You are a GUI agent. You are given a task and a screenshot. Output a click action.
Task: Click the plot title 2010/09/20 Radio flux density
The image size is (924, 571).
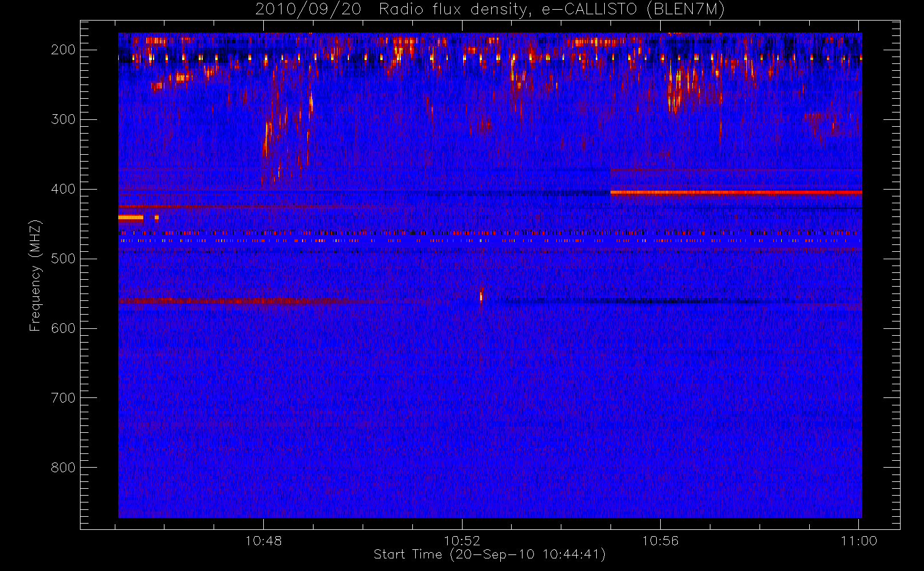(x=490, y=9)
